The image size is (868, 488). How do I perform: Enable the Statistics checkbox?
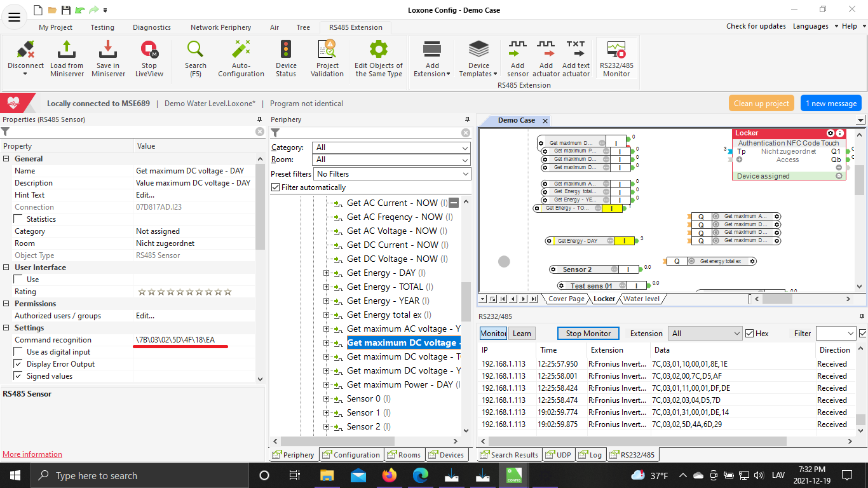(18, 219)
